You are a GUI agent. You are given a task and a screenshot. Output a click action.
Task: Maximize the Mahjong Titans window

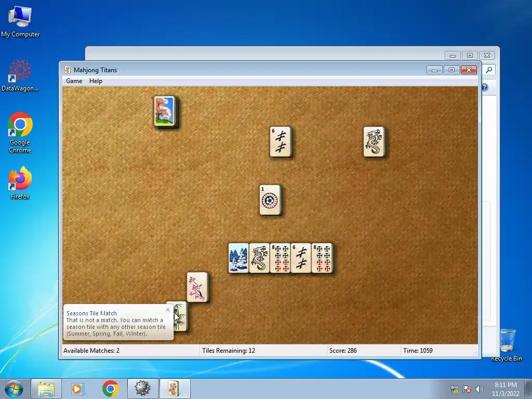click(451, 70)
